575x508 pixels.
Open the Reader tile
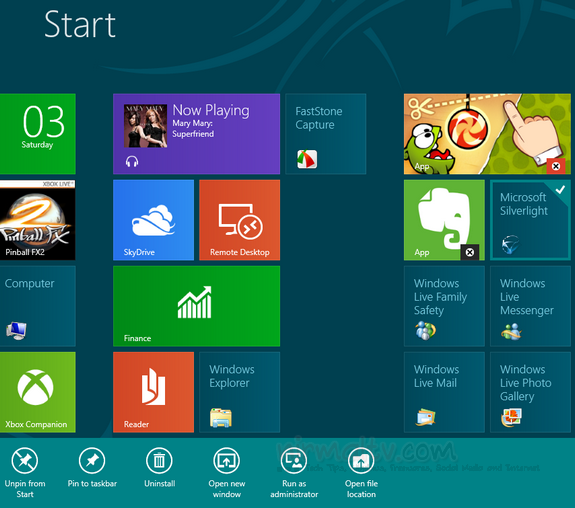pyautogui.click(x=153, y=392)
